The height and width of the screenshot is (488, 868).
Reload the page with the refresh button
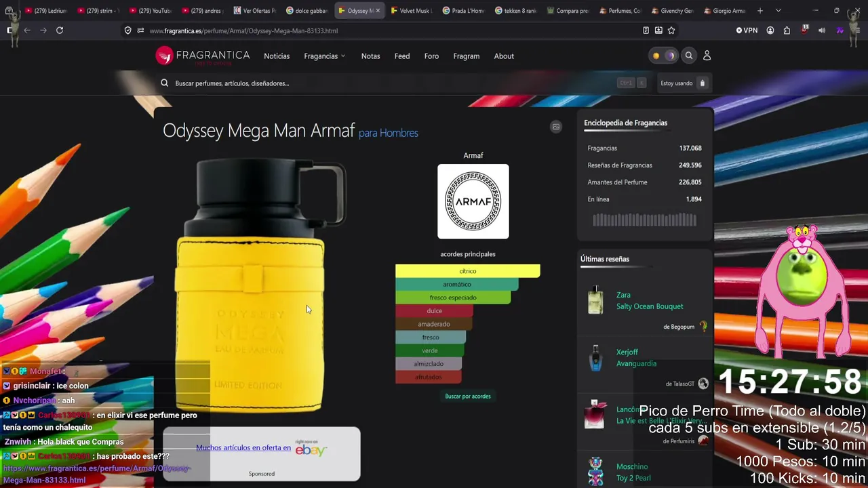[60, 30]
